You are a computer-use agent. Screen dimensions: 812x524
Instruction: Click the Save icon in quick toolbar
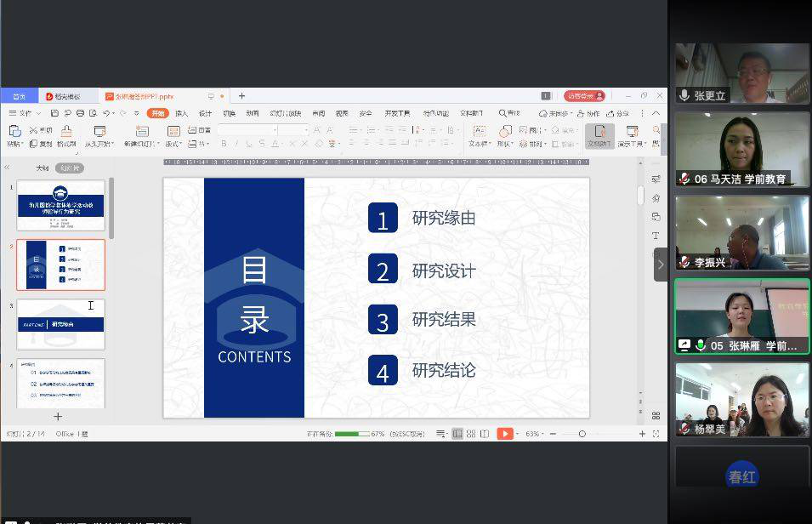pyautogui.click(x=54, y=113)
